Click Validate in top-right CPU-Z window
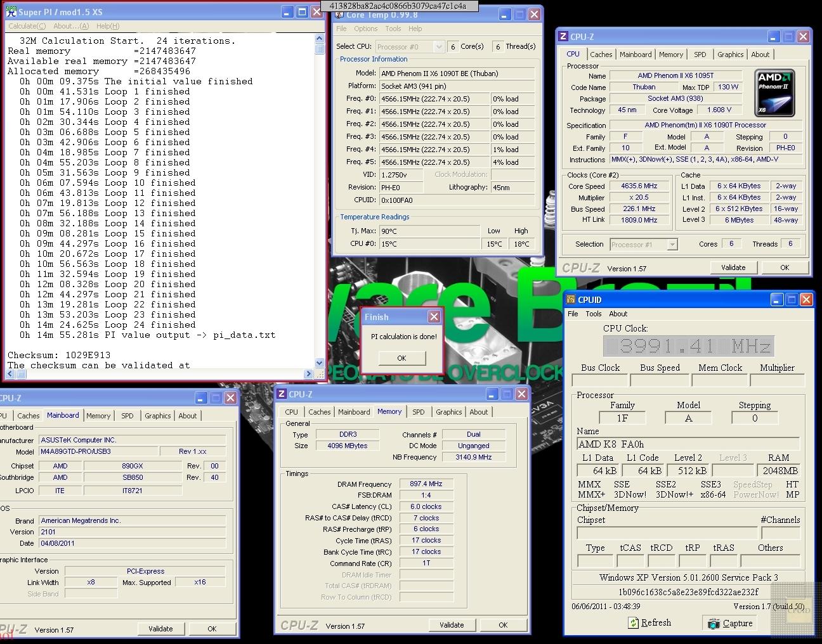 pos(733,267)
